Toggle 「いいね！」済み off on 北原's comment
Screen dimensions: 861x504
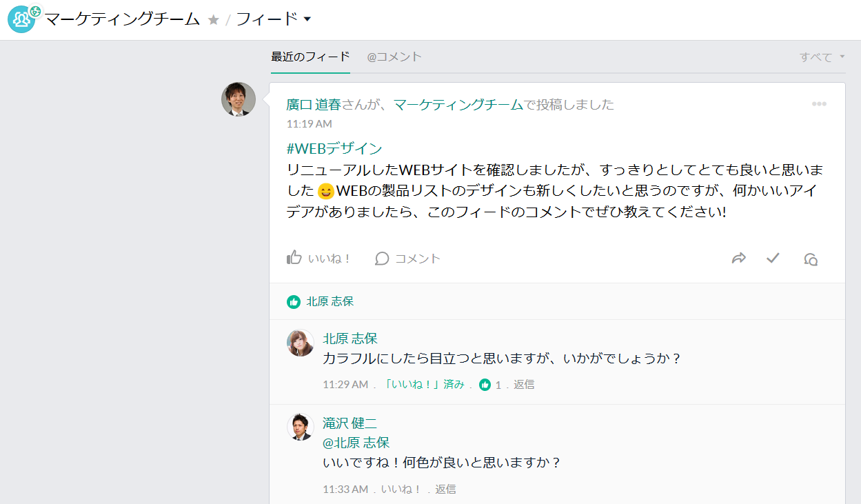pos(425,385)
